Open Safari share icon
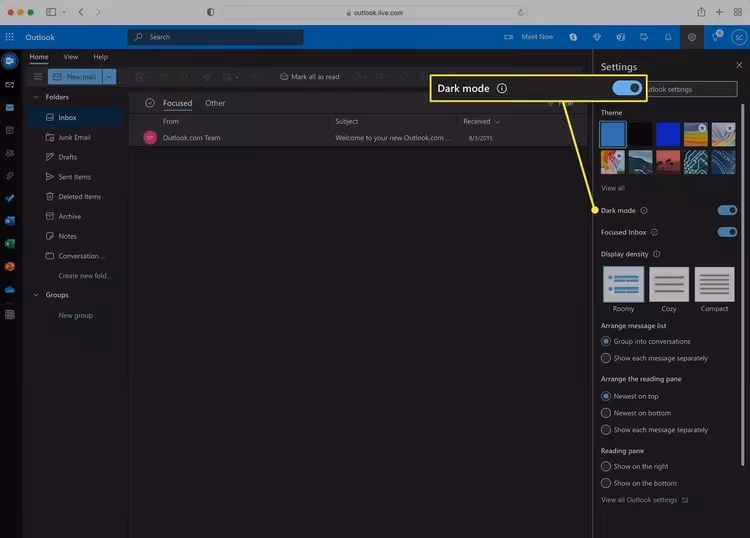 point(701,12)
